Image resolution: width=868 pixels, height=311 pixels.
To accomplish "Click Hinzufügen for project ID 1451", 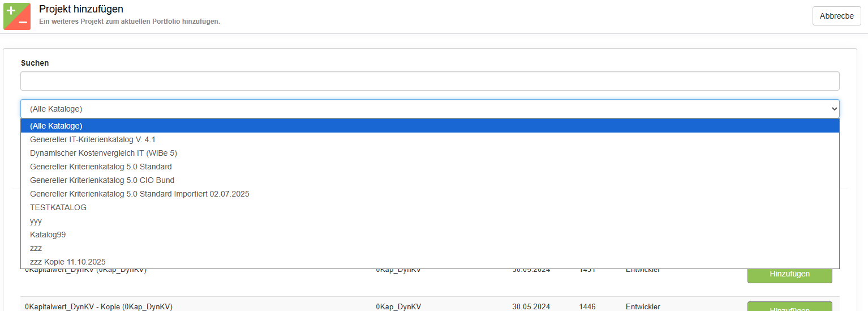I will click(789, 274).
